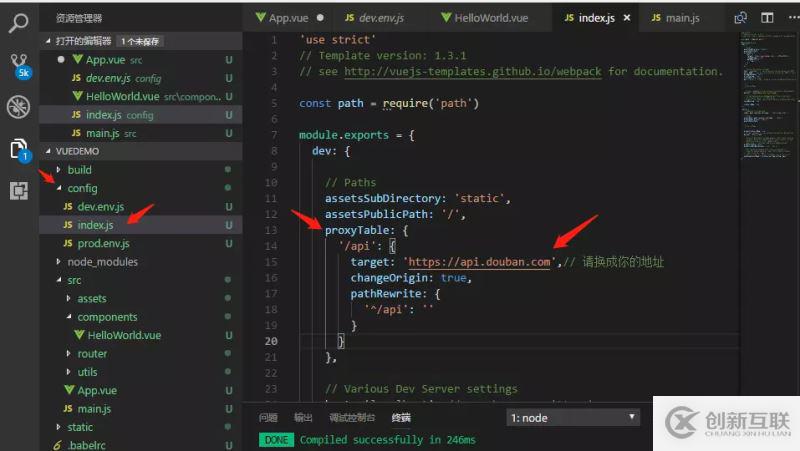800x451 pixels.
Task: Open the 问题 panel tab
Action: (x=268, y=418)
